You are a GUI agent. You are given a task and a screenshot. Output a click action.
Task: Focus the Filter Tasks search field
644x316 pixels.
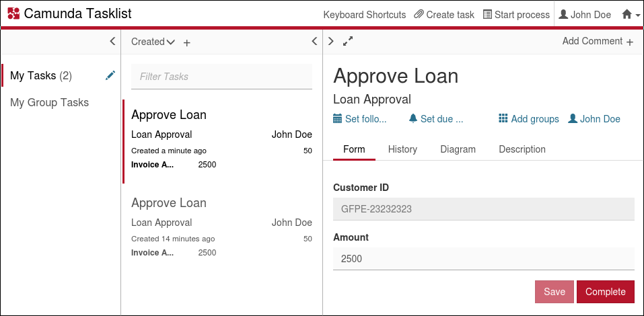point(222,77)
